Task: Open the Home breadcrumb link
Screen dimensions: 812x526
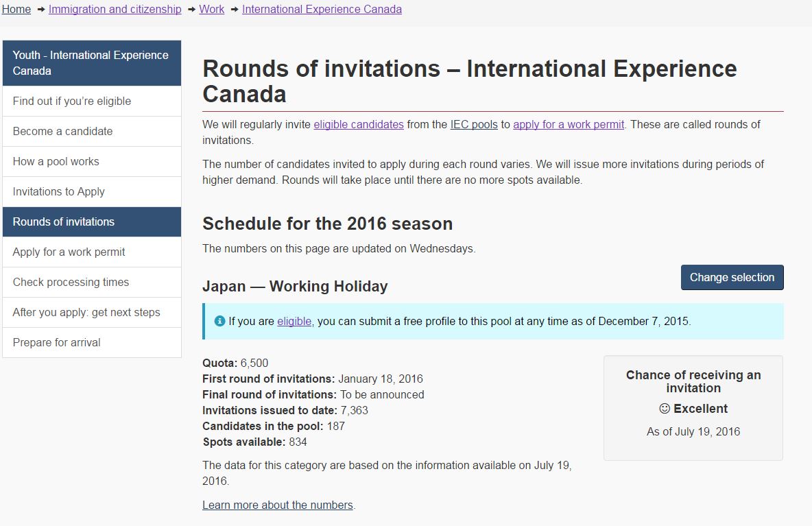Action: 16,10
